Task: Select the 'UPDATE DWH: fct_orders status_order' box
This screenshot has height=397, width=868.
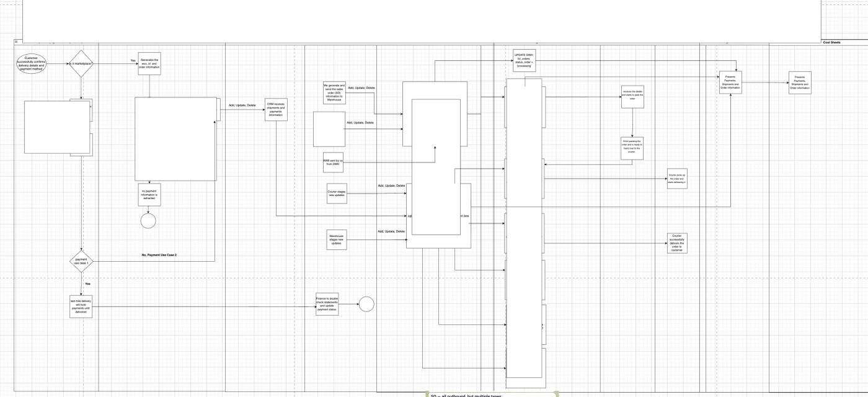Action: tap(525, 60)
